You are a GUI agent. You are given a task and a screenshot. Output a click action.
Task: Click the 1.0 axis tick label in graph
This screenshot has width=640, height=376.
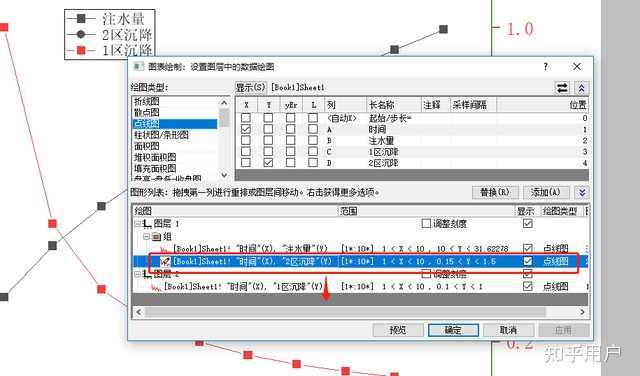(x=520, y=29)
